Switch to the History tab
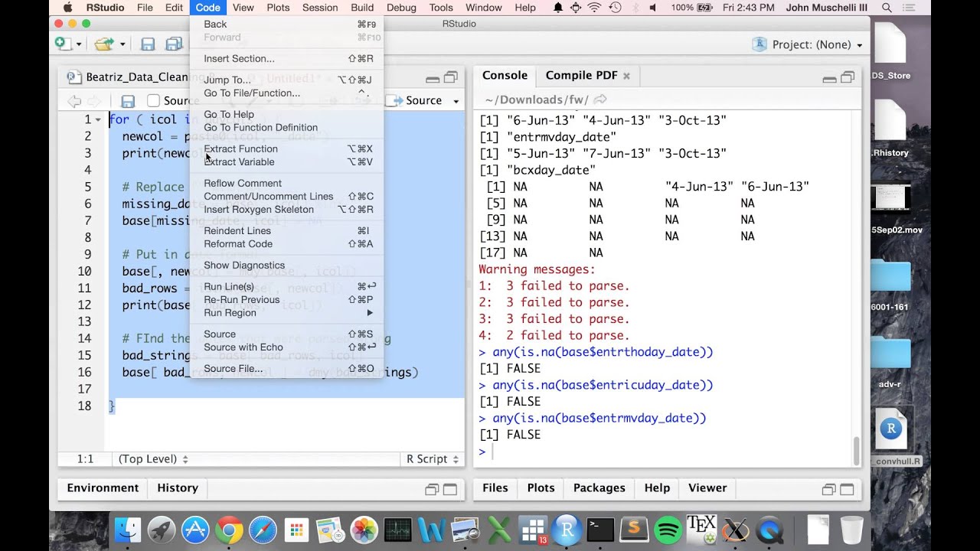980x551 pixels. [178, 487]
